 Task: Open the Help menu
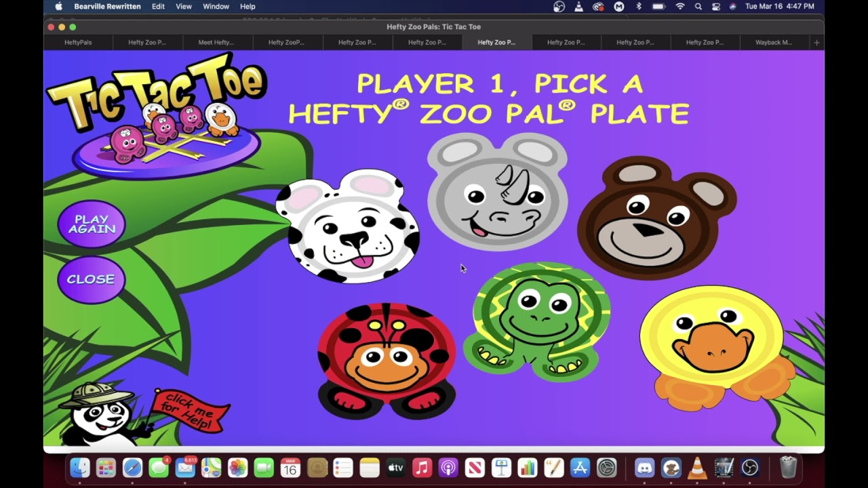[x=248, y=6]
